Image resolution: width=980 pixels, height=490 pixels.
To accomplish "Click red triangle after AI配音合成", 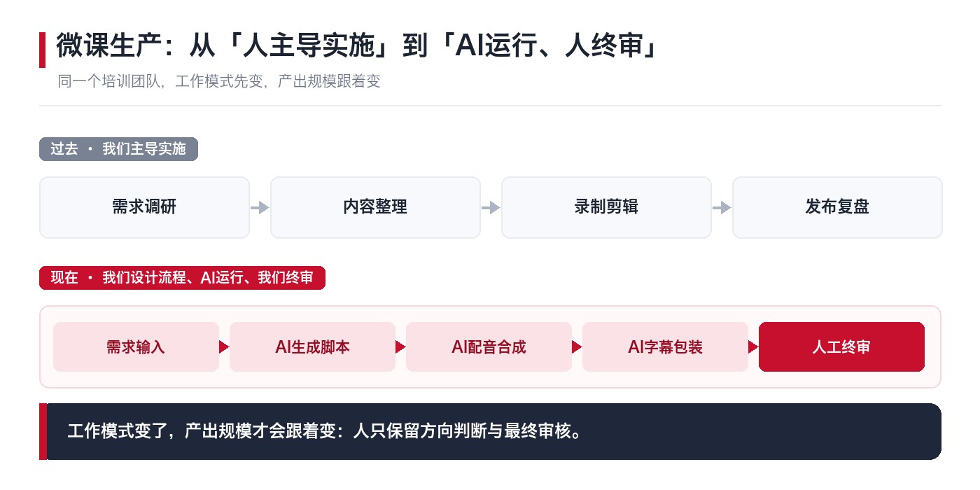I will coord(577,346).
